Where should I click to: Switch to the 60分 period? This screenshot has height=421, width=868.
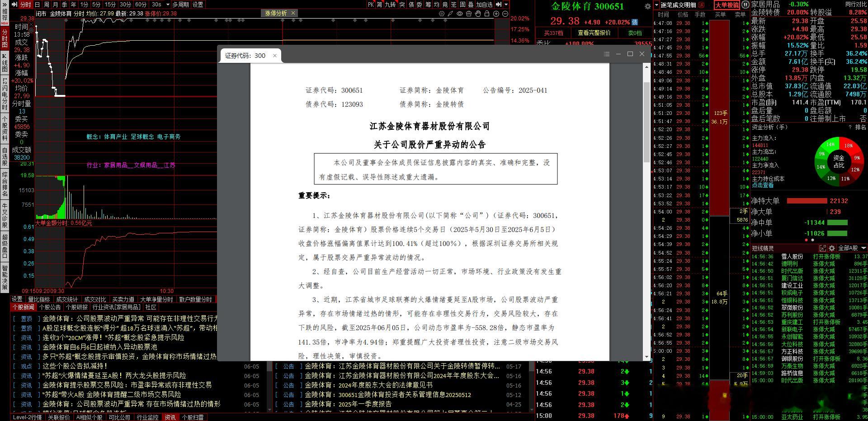coord(141,5)
